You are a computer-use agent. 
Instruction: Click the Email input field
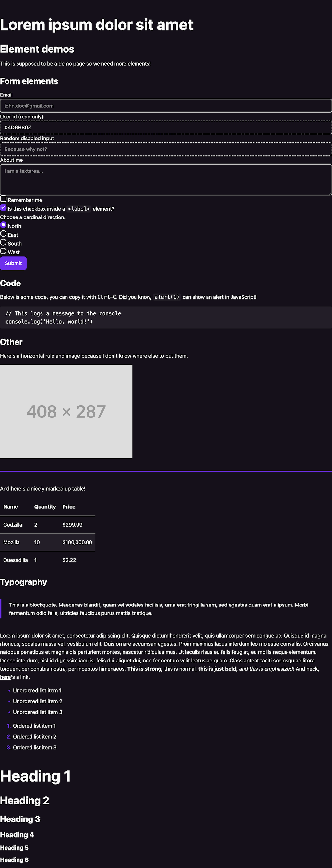(x=166, y=106)
